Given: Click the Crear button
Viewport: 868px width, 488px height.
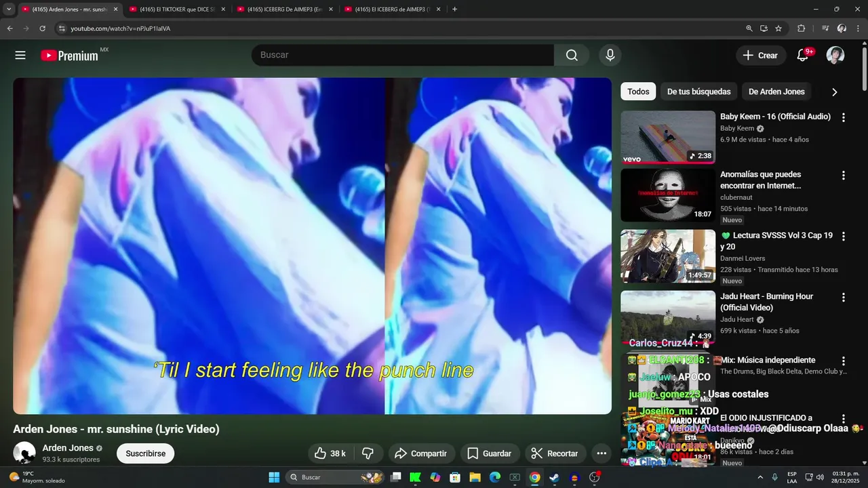Looking at the screenshot, I should 761,56.
